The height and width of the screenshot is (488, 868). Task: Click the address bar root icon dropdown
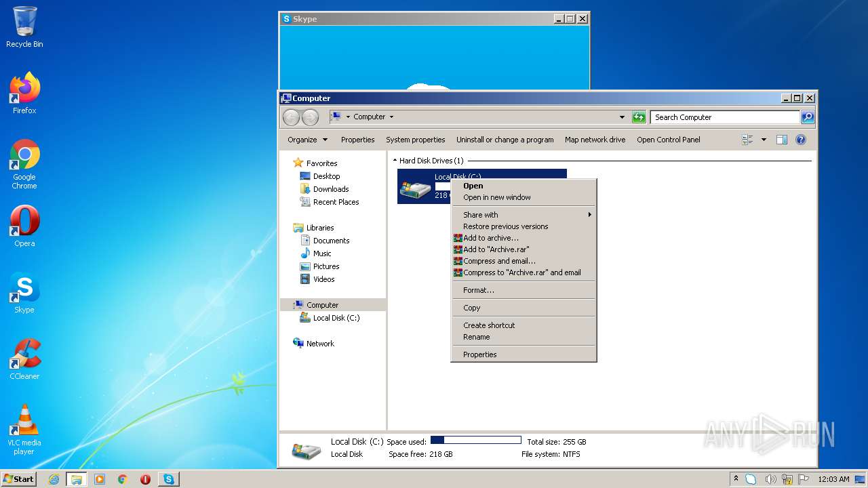(348, 117)
